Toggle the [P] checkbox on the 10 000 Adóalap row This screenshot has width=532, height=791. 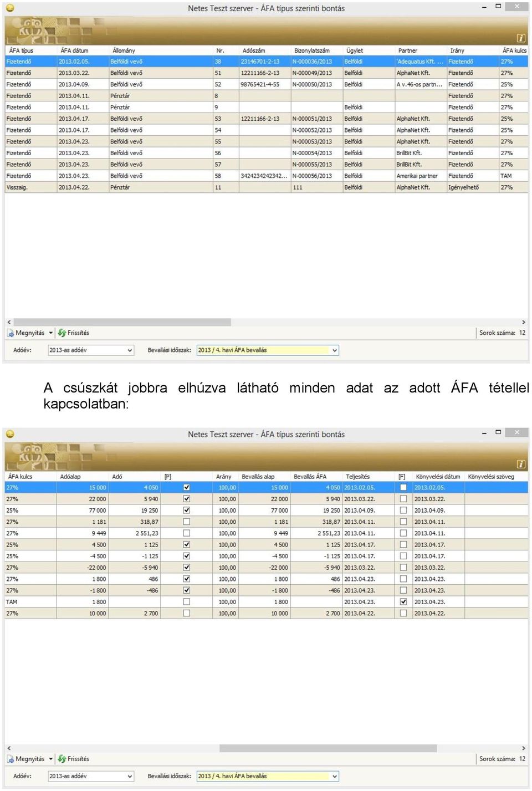pyautogui.click(x=186, y=613)
